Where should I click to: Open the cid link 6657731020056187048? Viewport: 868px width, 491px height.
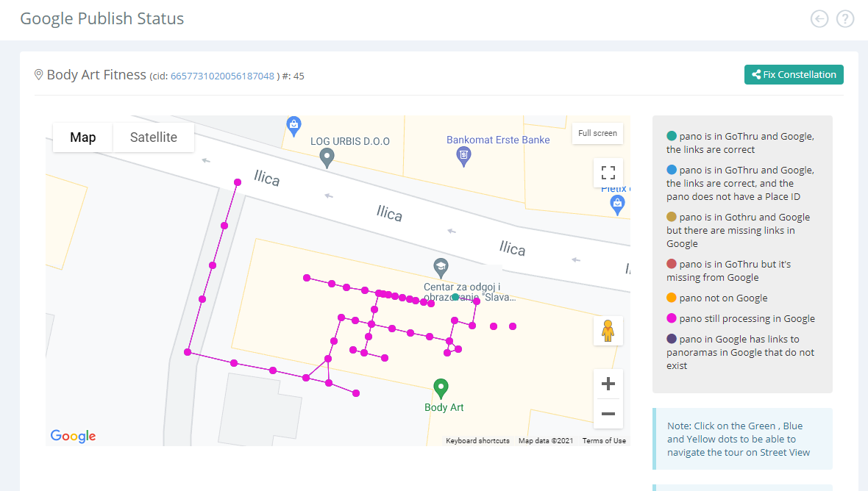[222, 76]
